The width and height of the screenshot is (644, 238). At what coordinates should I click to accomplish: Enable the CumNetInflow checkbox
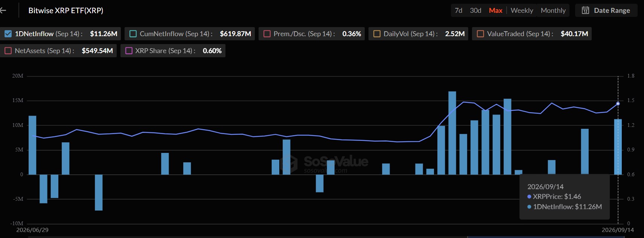(133, 34)
